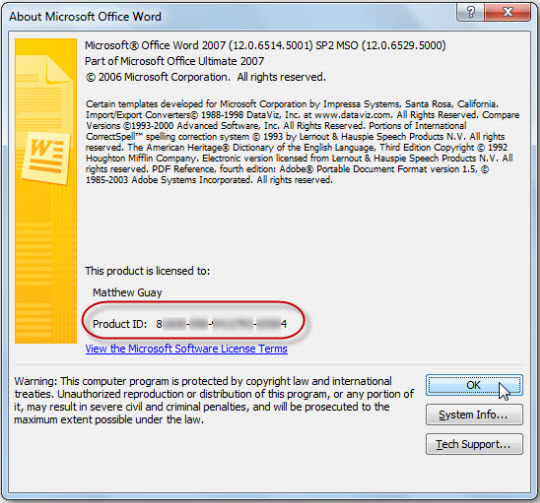Click the blurred product ID number
This screenshot has width=540, height=503.
tap(221, 324)
